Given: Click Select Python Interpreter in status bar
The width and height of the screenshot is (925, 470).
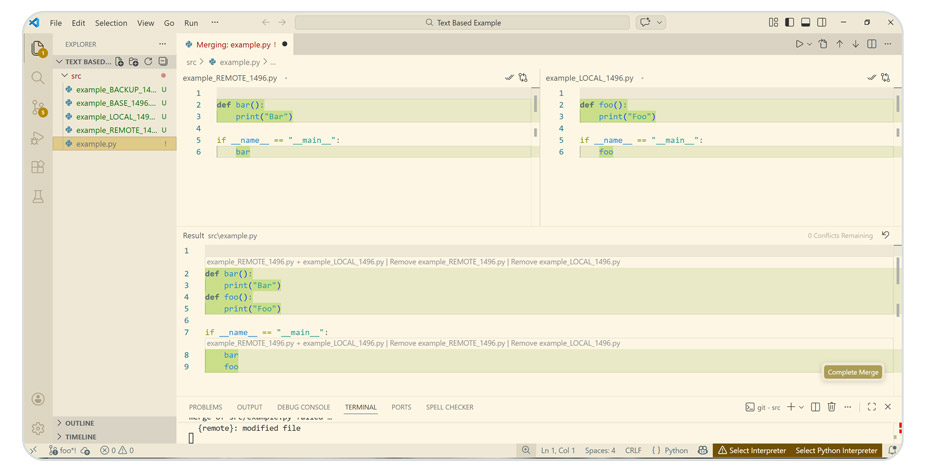Looking at the screenshot, I should click(x=835, y=451).
